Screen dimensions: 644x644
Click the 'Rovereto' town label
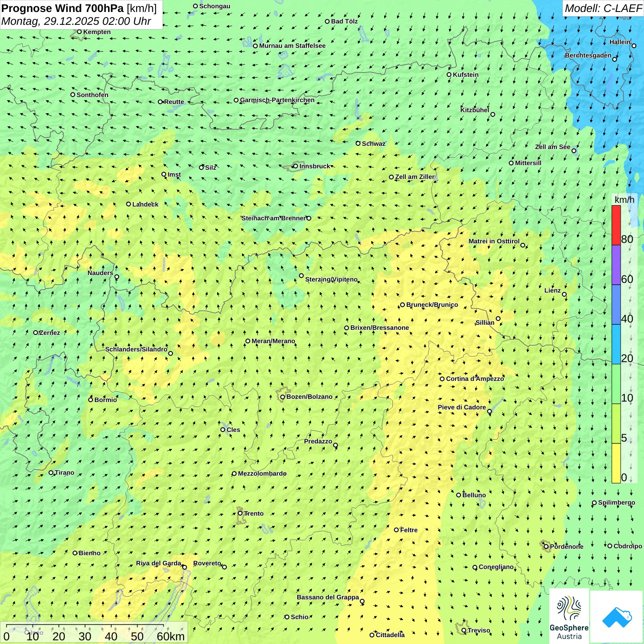point(207,563)
